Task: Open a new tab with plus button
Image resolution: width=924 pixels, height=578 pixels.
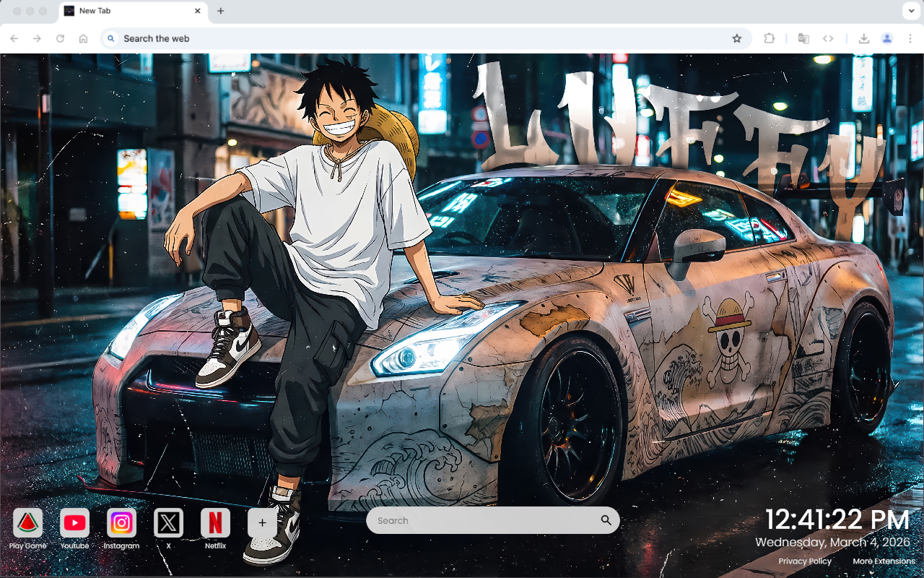Action: coord(221,11)
